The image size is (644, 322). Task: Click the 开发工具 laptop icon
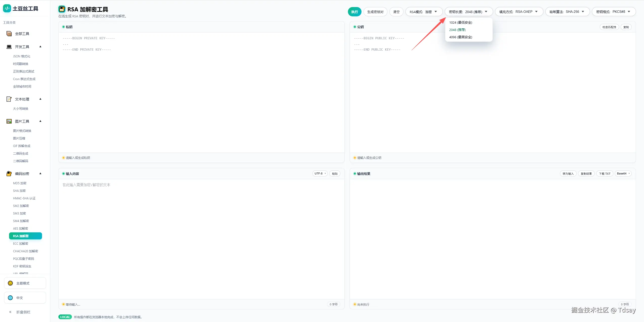point(9,47)
